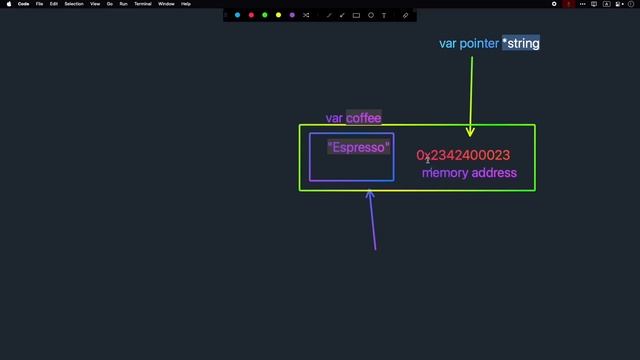The image size is (640, 360).
Task: Pick the yellow color in annotation toolbar
Action: 278,15
